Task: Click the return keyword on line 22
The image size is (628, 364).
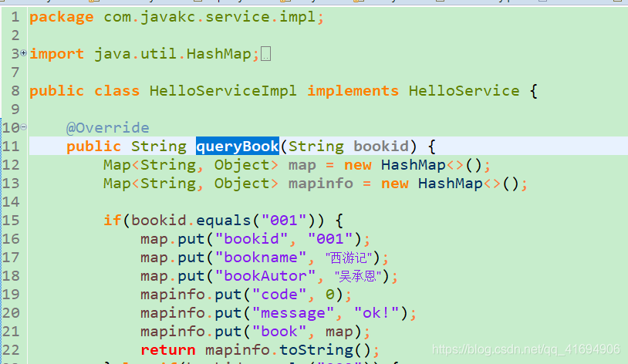Action: tap(168, 350)
